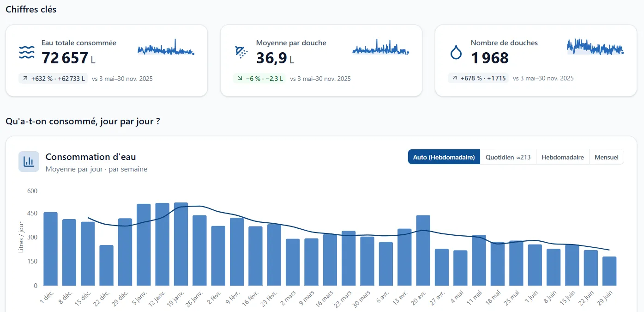Image resolution: width=644 pixels, height=312 pixels.
Task: Click the Litres / jour axis title
Action: click(21, 238)
